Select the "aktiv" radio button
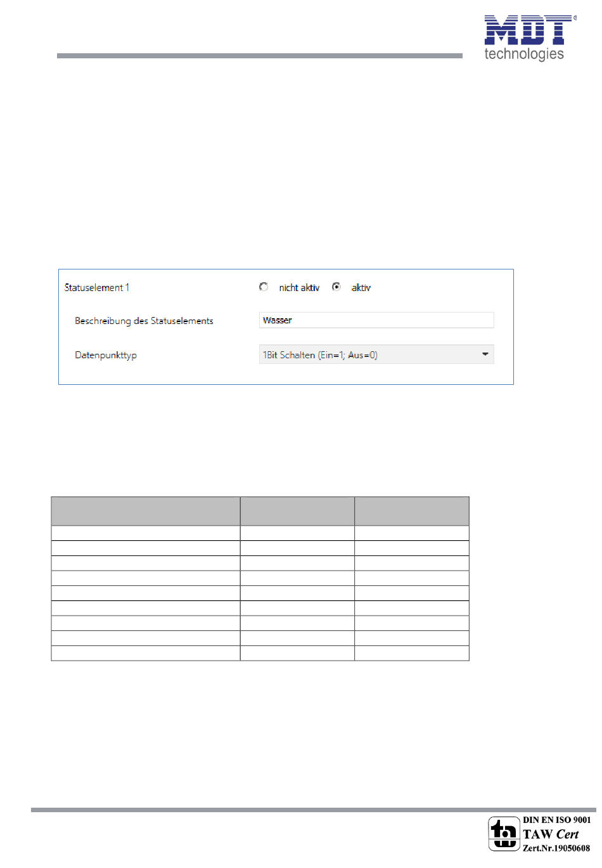 click(x=336, y=287)
